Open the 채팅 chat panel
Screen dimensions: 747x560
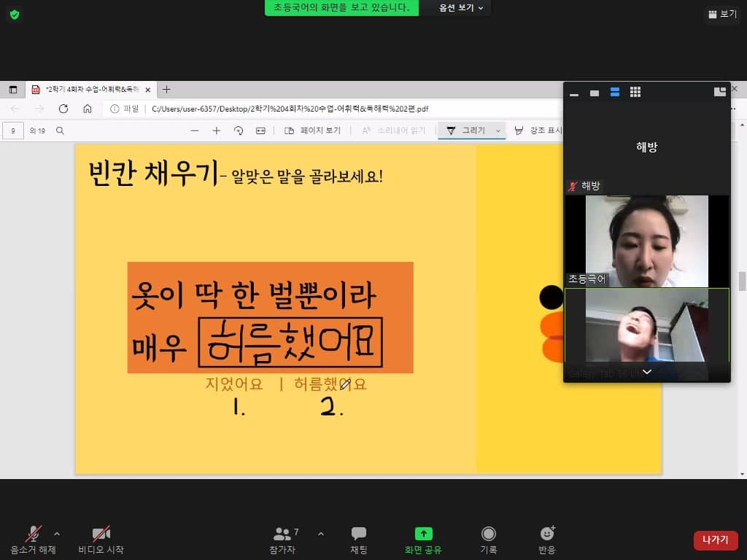[359, 540]
